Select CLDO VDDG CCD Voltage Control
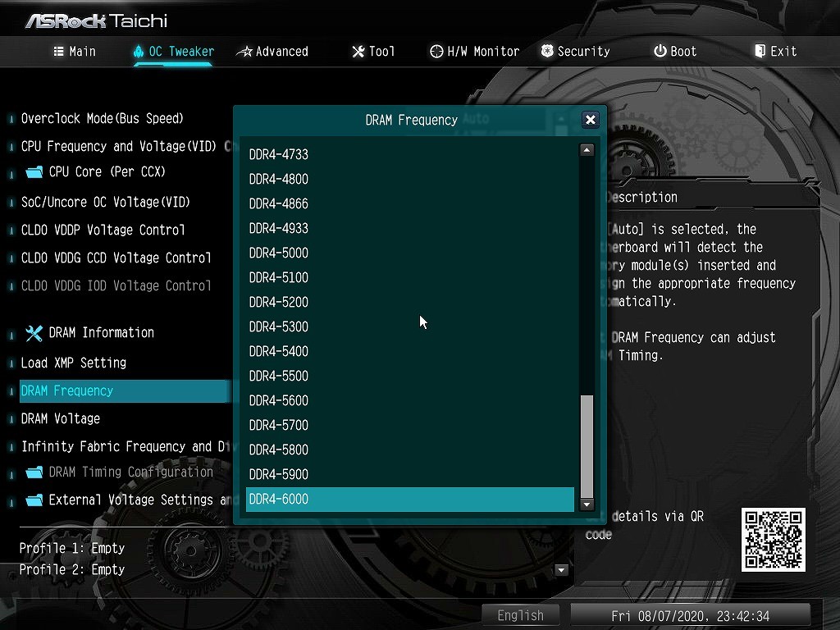The width and height of the screenshot is (840, 630). 116,258
